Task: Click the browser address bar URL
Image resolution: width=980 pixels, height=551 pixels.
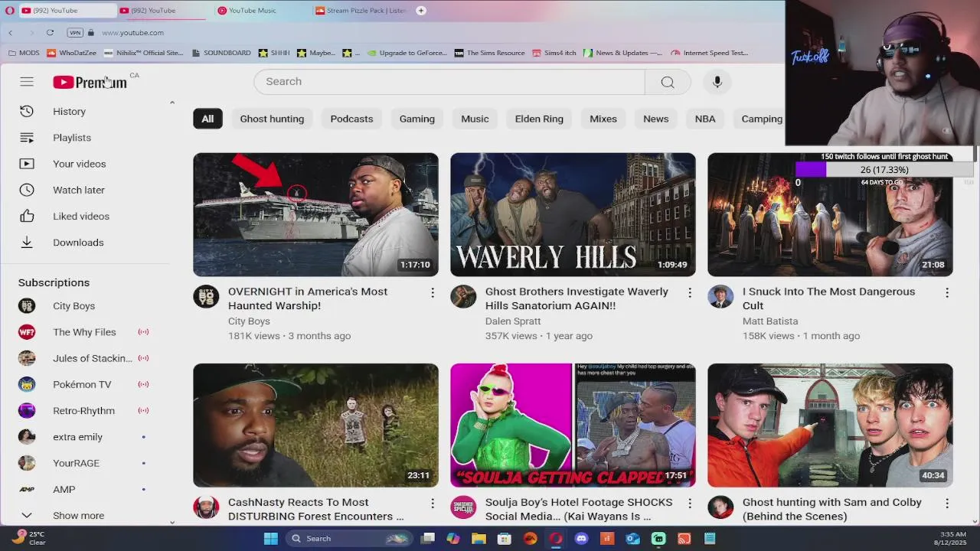Action: 132,33
